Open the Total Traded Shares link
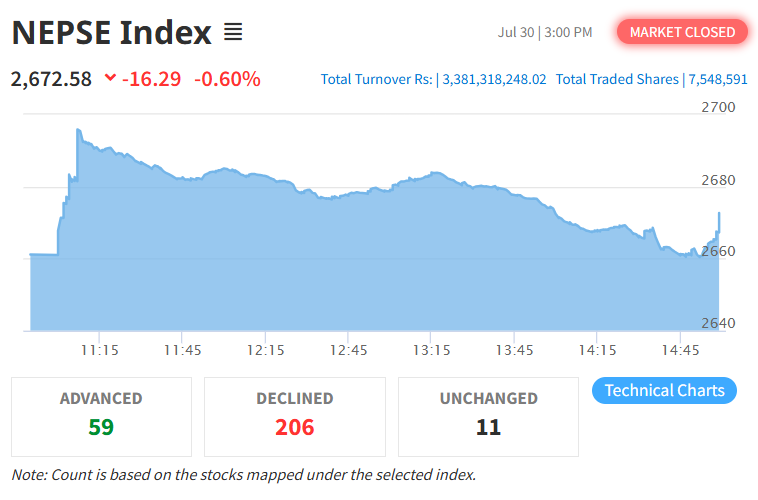 point(651,79)
